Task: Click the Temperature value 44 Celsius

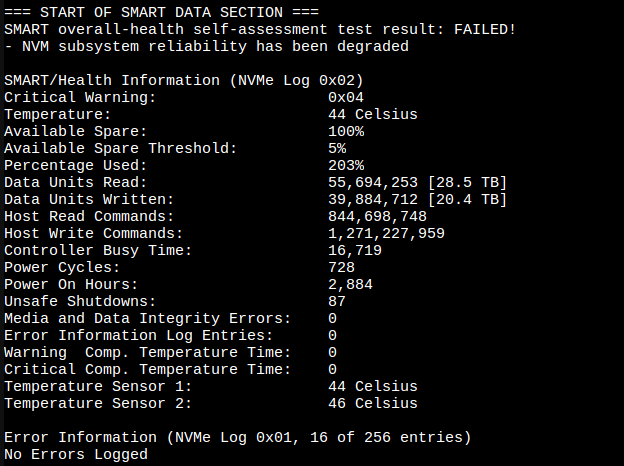Action: click(373, 115)
